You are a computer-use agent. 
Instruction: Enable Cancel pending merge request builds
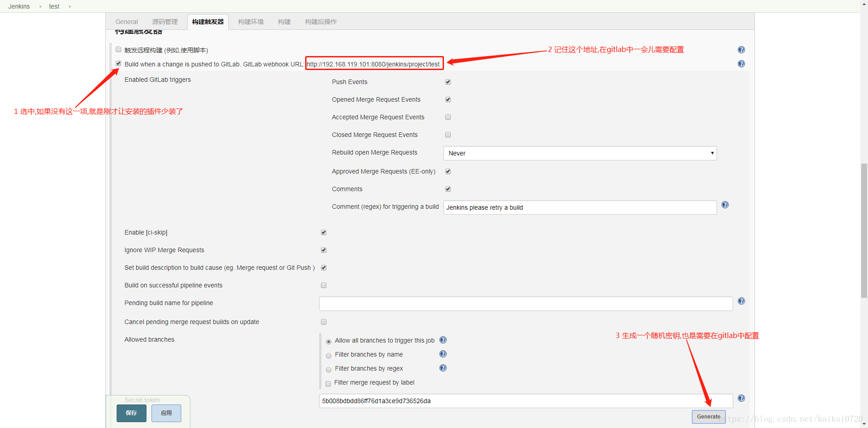pos(324,322)
